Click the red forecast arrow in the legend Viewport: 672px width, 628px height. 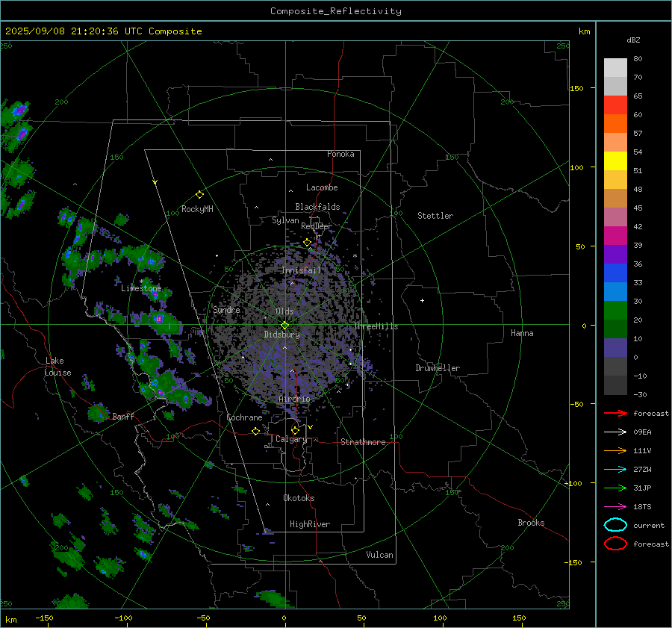[615, 413]
